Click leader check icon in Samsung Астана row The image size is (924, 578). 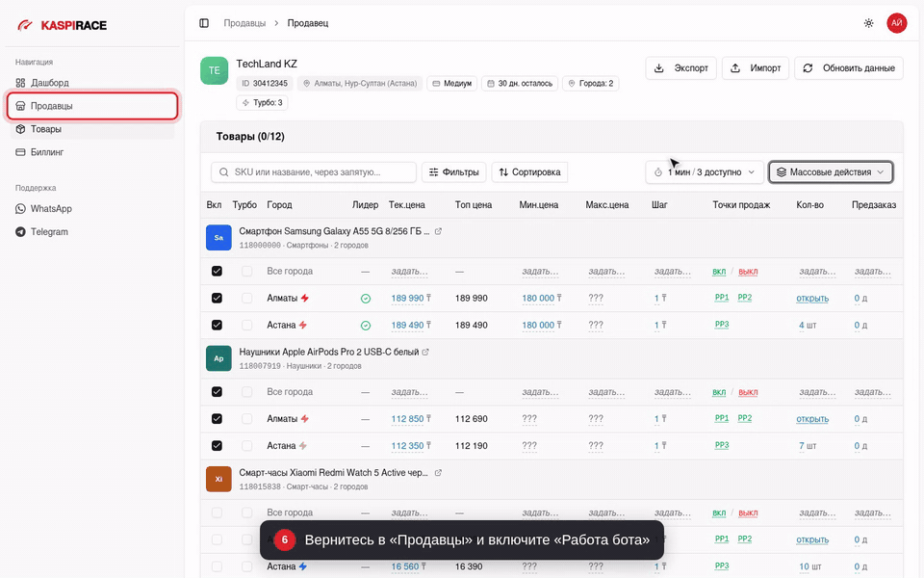[366, 326]
